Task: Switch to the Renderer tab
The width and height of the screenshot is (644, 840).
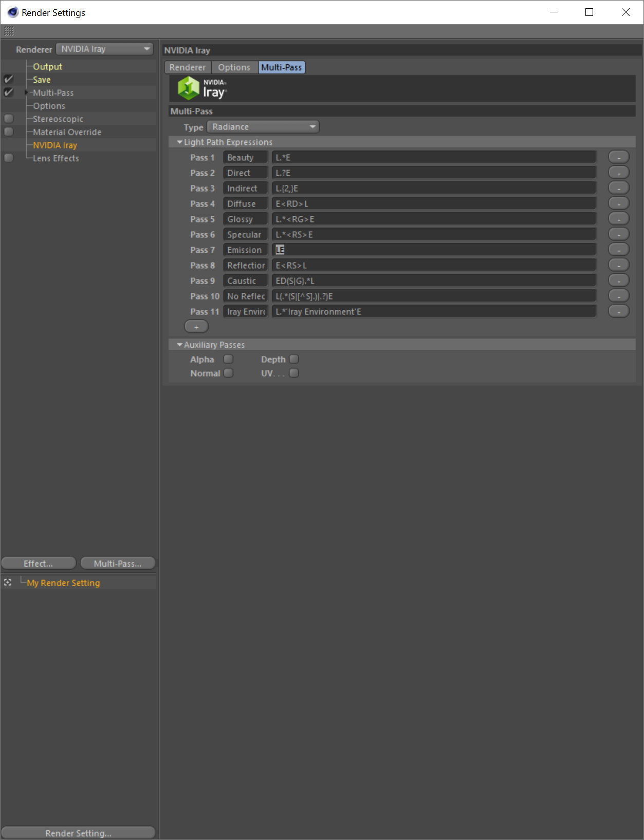Action: point(188,67)
